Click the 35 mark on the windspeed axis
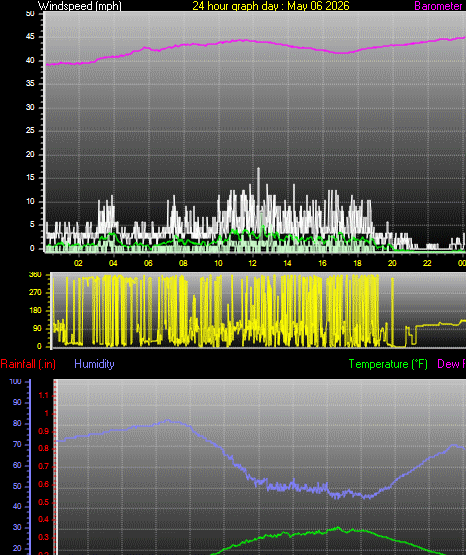This screenshot has width=466, height=555. pos(30,84)
